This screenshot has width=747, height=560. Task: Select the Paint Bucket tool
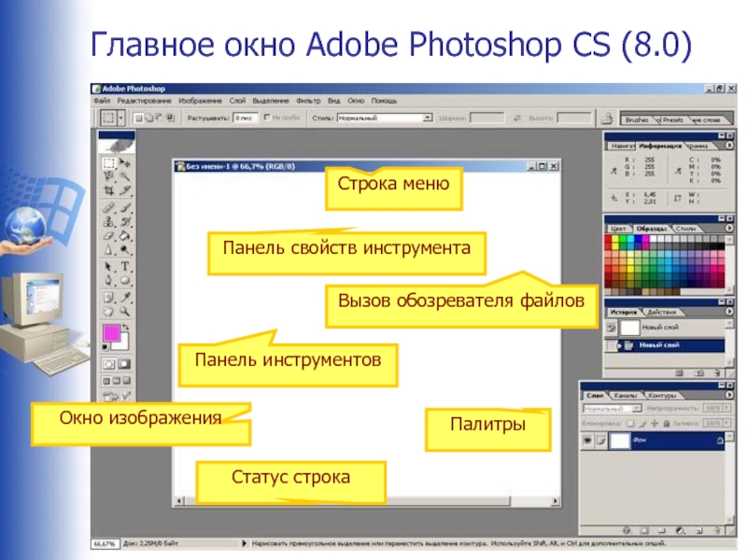125,236
